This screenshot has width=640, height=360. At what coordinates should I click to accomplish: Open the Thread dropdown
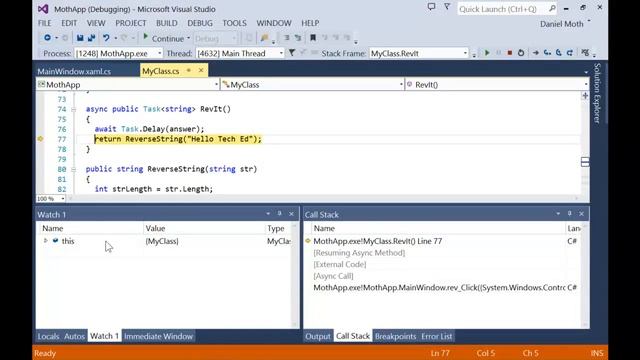coord(281,53)
